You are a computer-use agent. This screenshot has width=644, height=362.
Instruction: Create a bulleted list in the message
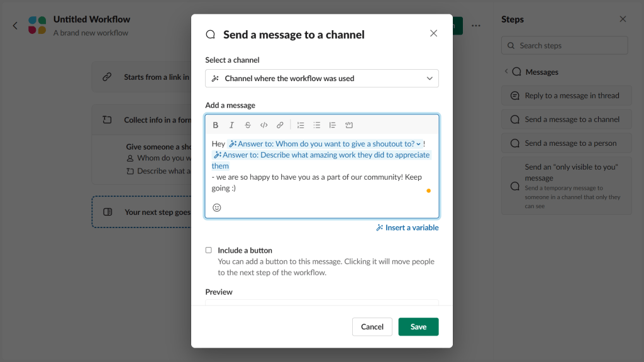click(316, 125)
